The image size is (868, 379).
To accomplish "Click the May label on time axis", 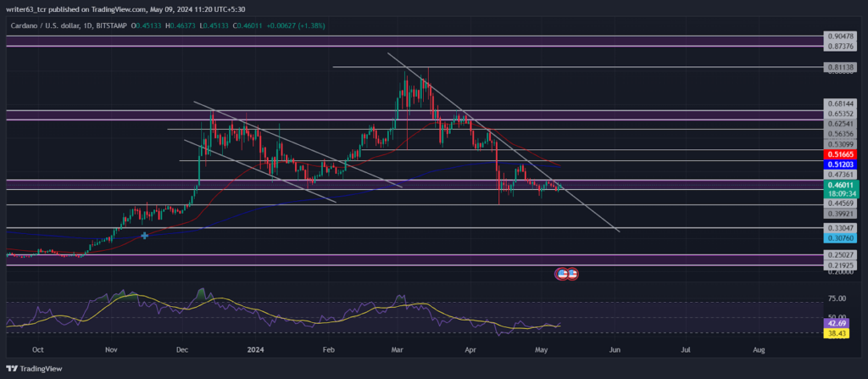I will click(x=542, y=349).
